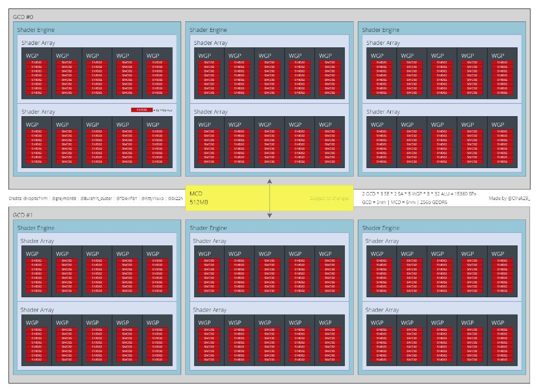
Task: Click the 15360 SPs formula line
Action: pyautogui.click(x=419, y=194)
